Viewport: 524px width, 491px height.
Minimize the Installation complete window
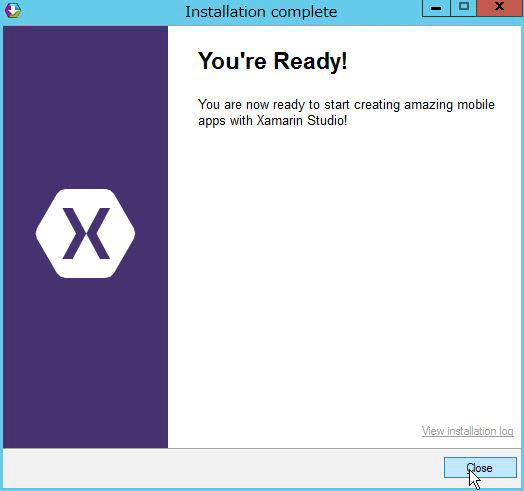coord(436,8)
